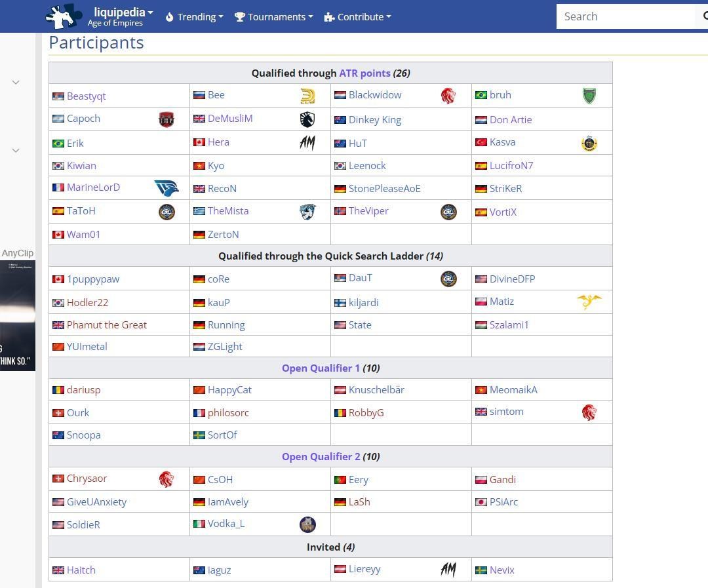The height and width of the screenshot is (588, 708).
Task: Click the GL team logo beside TheViper
Action: click(x=448, y=212)
